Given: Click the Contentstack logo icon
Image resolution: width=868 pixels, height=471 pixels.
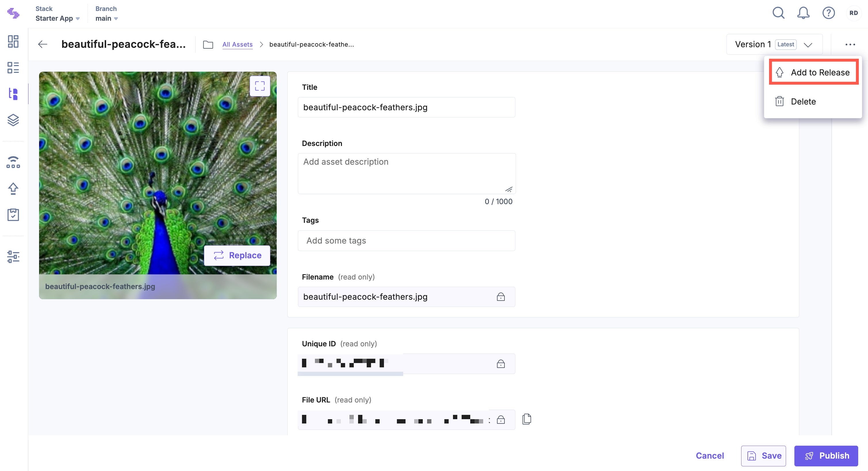Looking at the screenshot, I should tap(14, 14).
